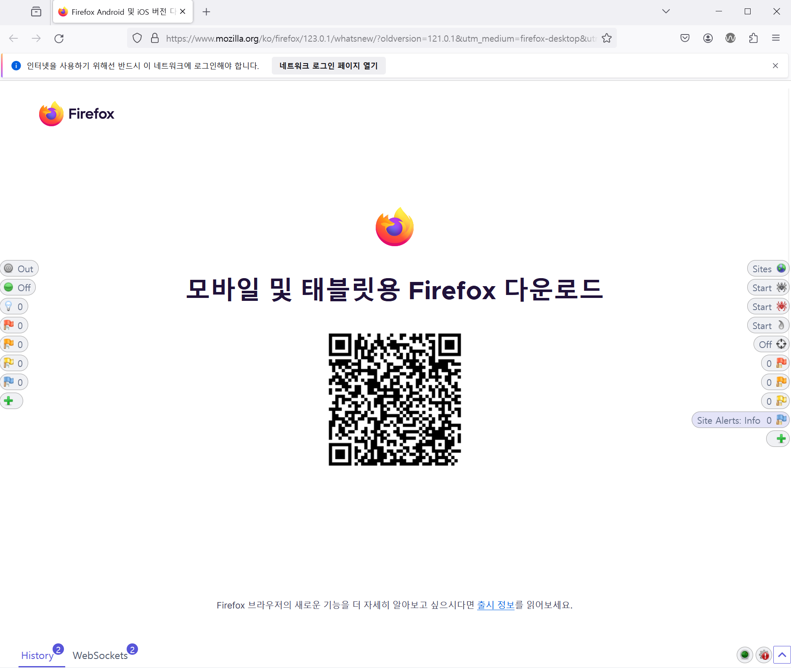
Task: Start the Active Scan flame button
Action: point(768,326)
